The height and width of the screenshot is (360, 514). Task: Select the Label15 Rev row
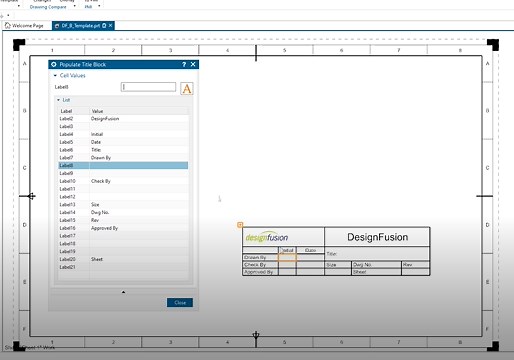(x=123, y=220)
